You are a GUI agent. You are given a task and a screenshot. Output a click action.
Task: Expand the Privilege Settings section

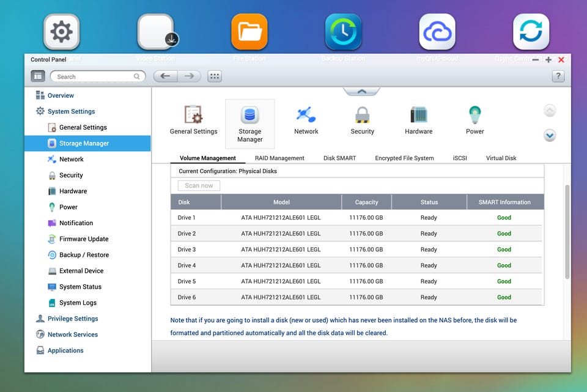pos(73,319)
